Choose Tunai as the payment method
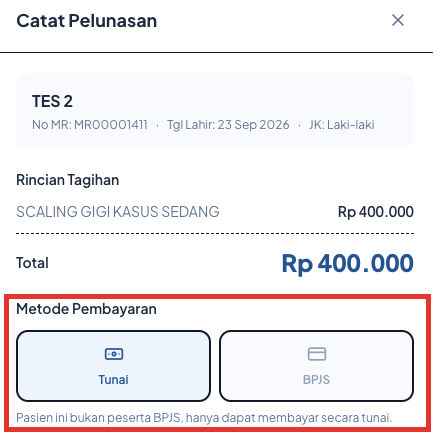The height and width of the screenshot is (433, 433). 114,366
